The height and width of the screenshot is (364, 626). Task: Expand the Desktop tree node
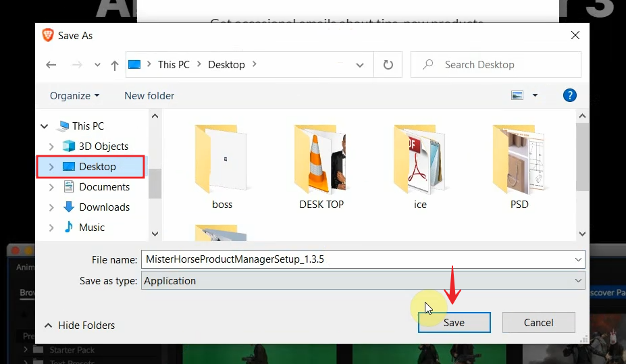point(51,167)
